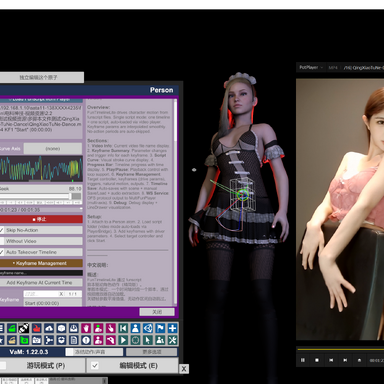Image resolution: width=384 pixels, height=384 pixels.
Task: Clear the keyframe filter with its X button
Action: 61,294
